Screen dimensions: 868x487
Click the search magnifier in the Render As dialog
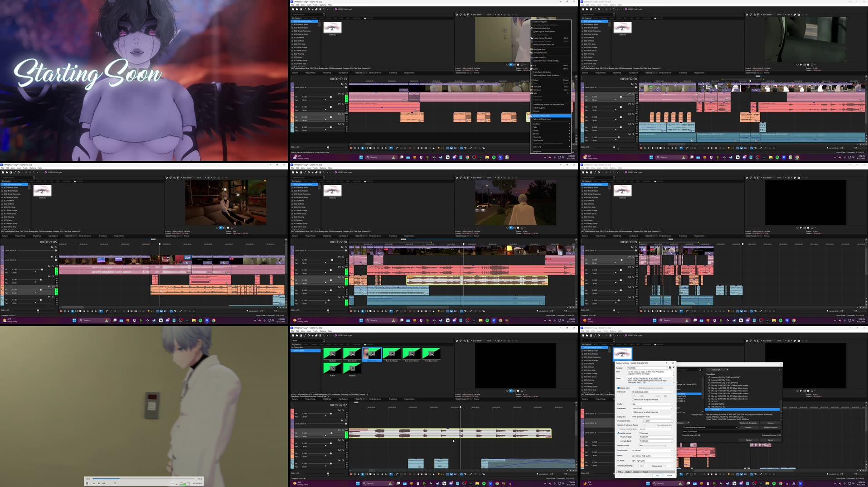[x=700, y=370]
